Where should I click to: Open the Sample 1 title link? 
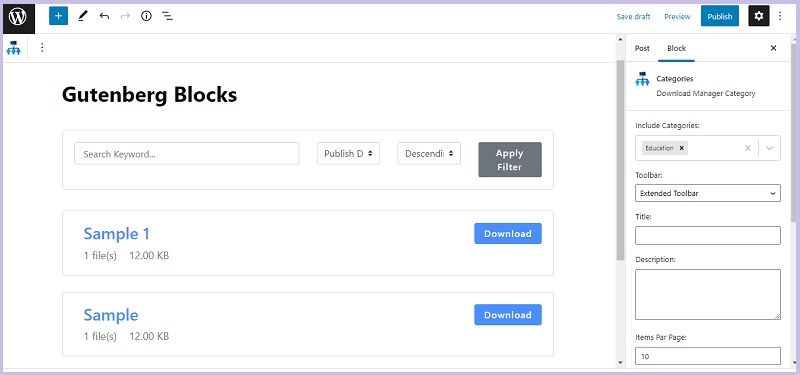tap(117, 234)
